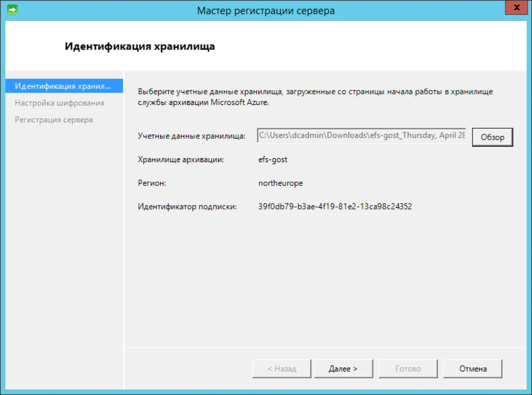Viewport: 532px width, 395px height.
Task: Select the Идентификация хранилища step
Action: (64, 86)
